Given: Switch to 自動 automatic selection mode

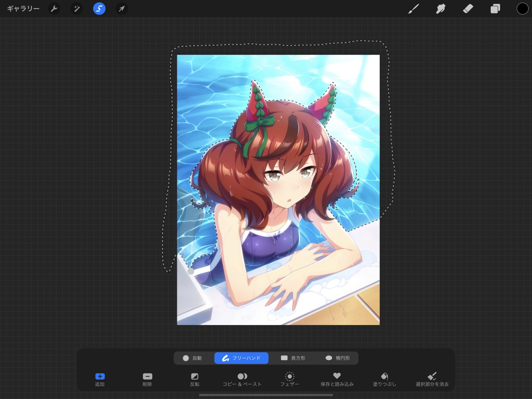Looking at the screenshot, I should (x=192, y=358).
